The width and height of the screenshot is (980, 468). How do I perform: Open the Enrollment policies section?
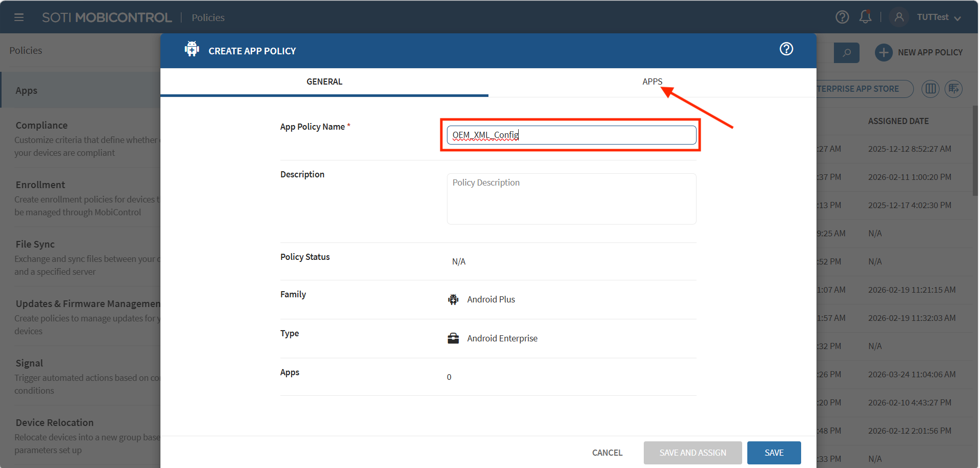point(40,185)
